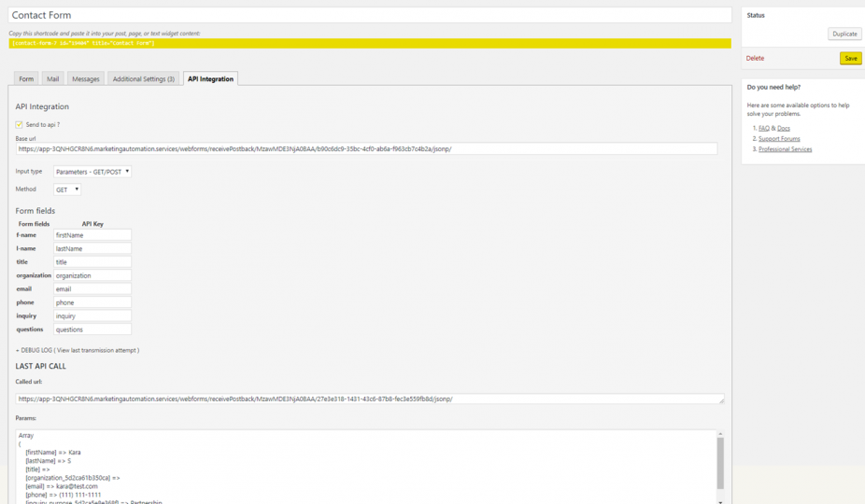Open the Professional Services link
This screenshot has height=504, width=865.
pyautogui.click(x=785, y=149)
